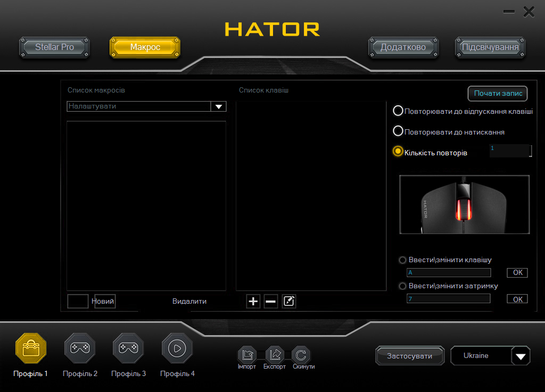
Task: Click the Видалити macro button
Action: coord(189,301)
